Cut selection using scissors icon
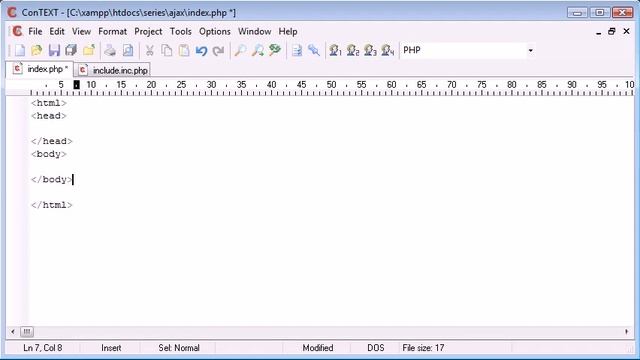 tap(150, 51)
